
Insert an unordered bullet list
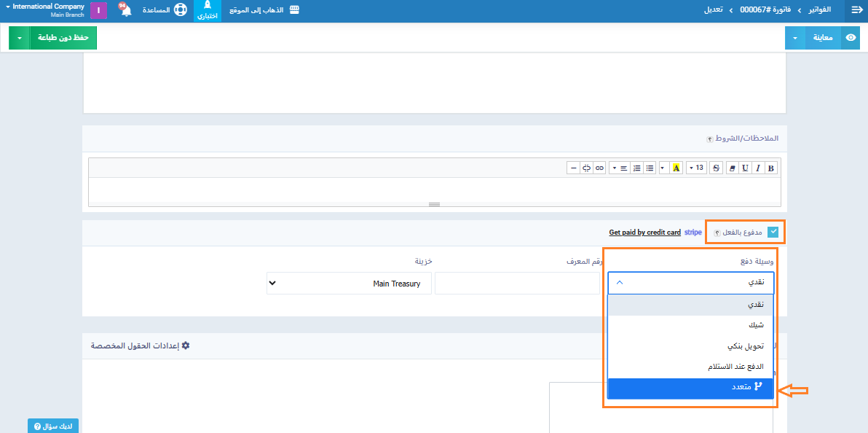[650, 168]
